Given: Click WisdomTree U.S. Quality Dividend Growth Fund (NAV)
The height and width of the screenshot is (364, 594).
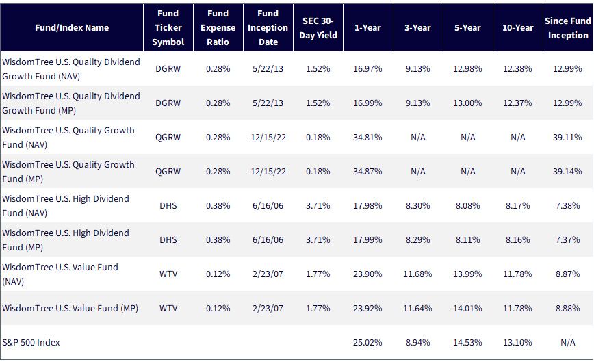Looking at the screenshot, I should [71, 69].
